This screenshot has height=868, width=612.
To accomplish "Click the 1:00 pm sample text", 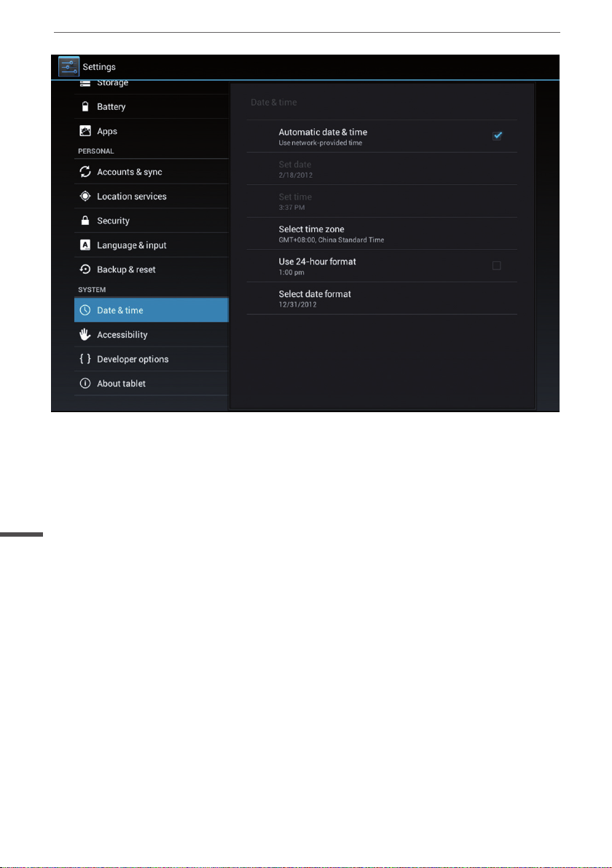I will coord(291,272).
